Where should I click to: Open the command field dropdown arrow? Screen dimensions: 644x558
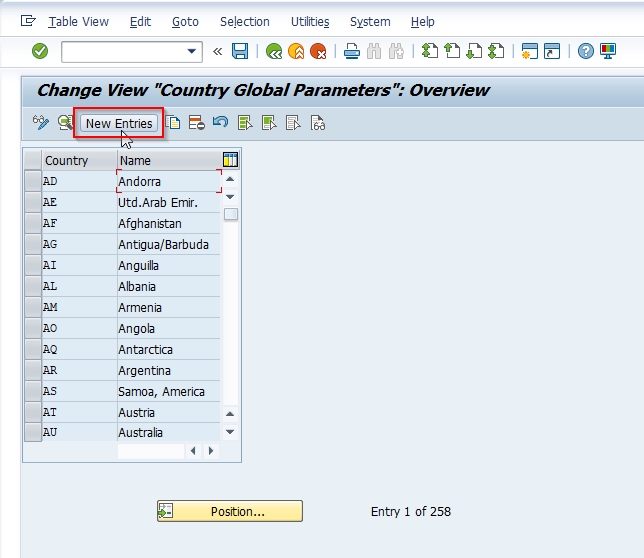193,51
